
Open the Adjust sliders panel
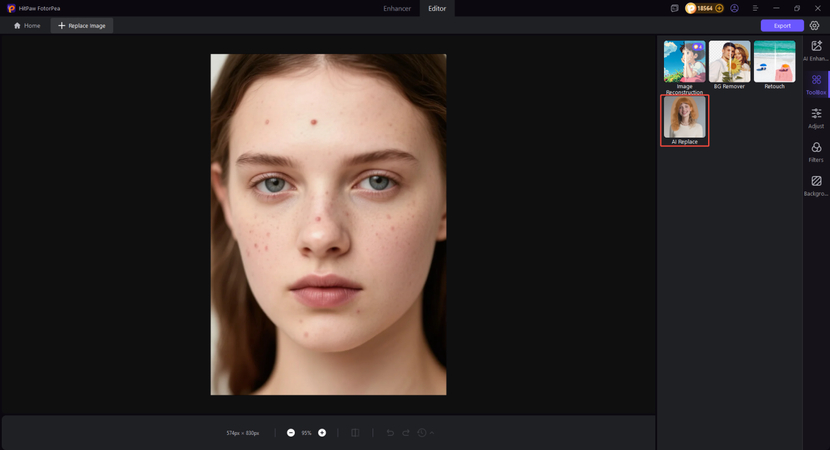(x=816, y=118)
